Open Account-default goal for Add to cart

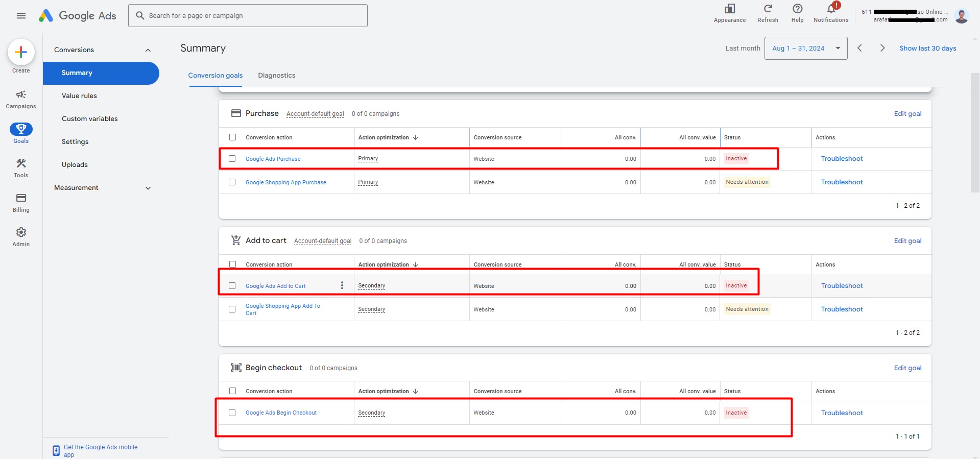coord(323,241)
